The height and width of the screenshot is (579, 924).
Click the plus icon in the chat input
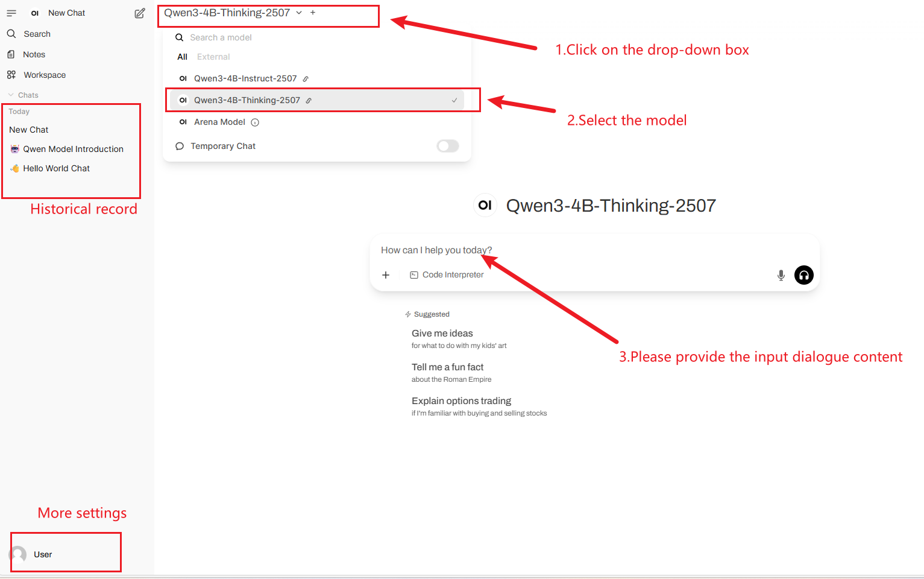[x=386, y=275]
